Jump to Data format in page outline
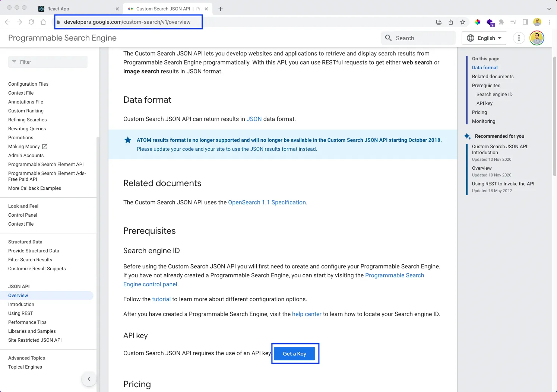557x392 pixels. click(485, 68)
